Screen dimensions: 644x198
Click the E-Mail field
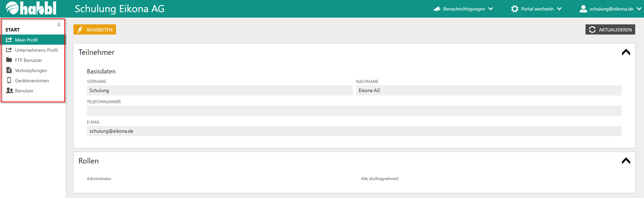pyautogui.click(x=354, y=131)
